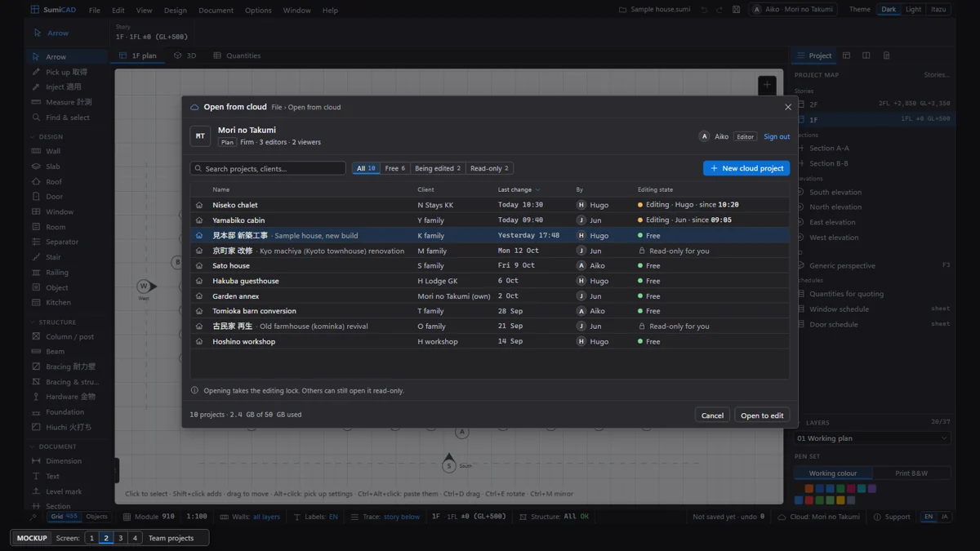Image resolution: width=980 pixels, height=551 pixels.
Task: Cancel the Open from cloud dialog
Action: pos(712,415)
